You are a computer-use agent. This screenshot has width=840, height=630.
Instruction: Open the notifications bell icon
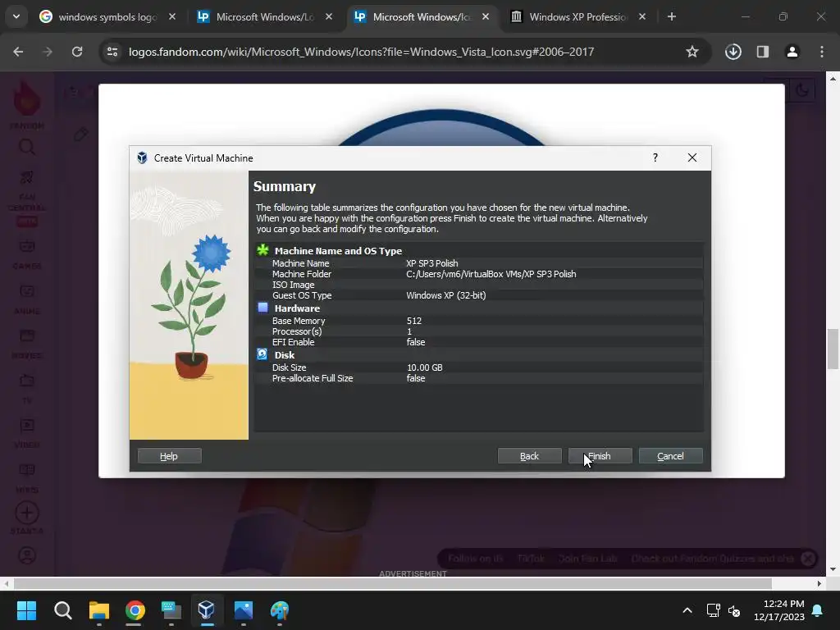pyautogui.click(x=818, y=610)
